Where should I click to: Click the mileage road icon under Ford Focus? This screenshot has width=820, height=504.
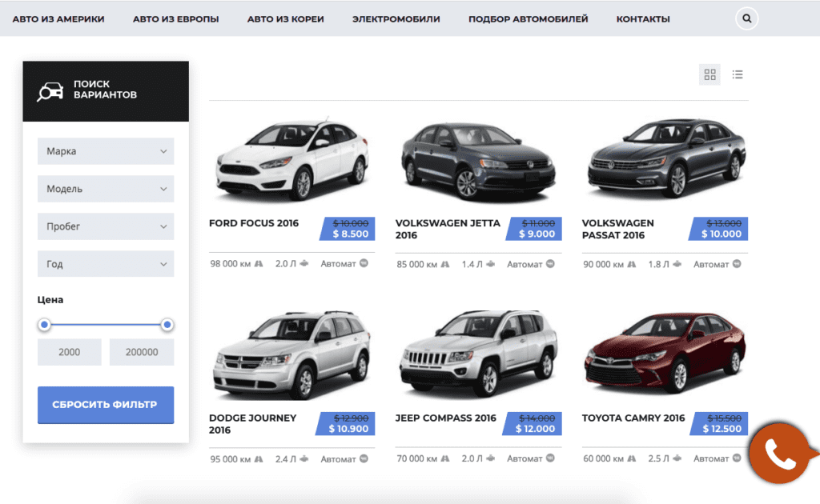pyautogui.click(x=259, y=263)
